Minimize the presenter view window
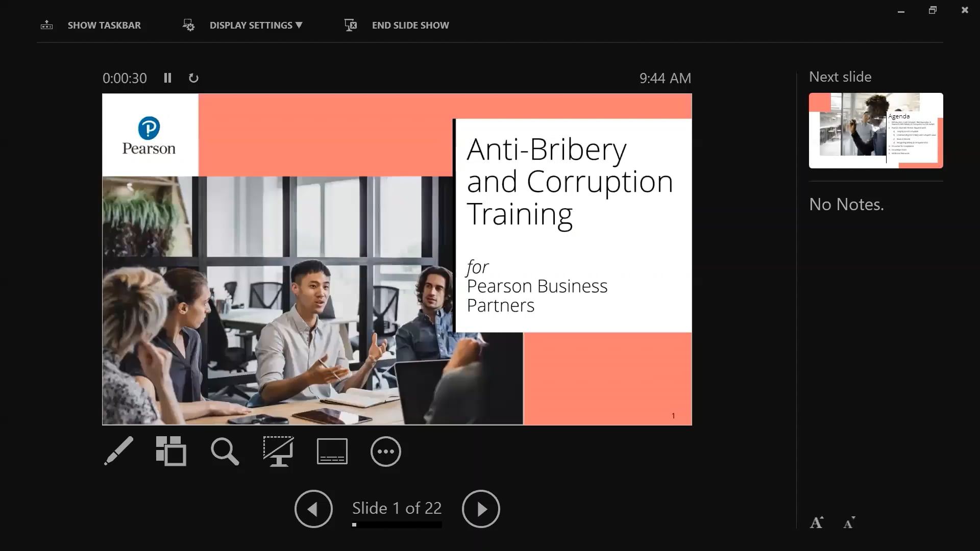This screenshot has width=980, height=551. [901, 11]
